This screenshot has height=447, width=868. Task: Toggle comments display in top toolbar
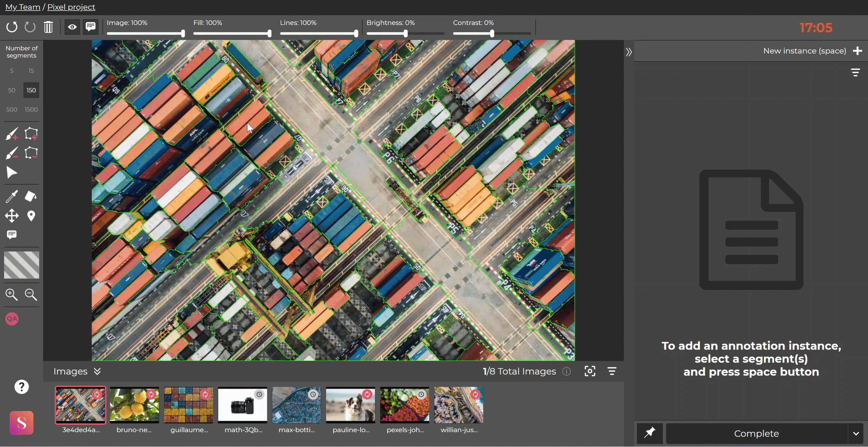tap(90, 27)
